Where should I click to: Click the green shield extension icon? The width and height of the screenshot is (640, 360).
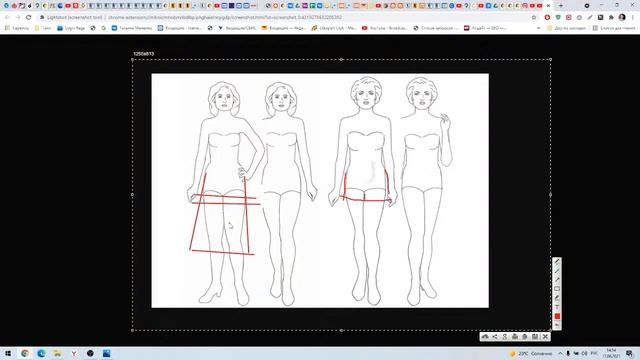pos(558,18)
